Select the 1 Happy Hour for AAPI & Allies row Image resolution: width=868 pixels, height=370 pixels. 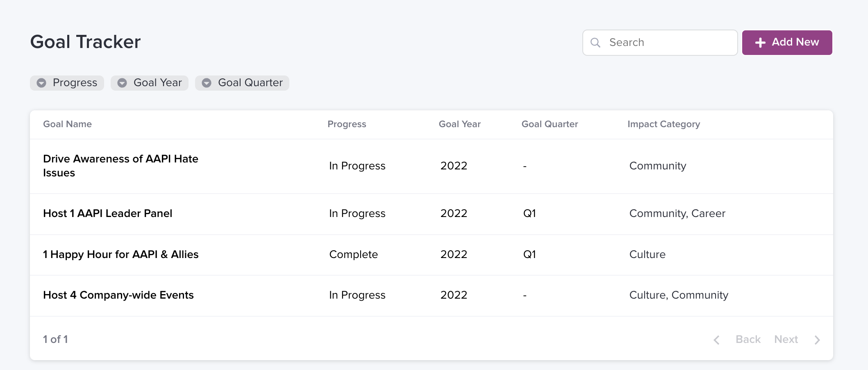[121, 254]
